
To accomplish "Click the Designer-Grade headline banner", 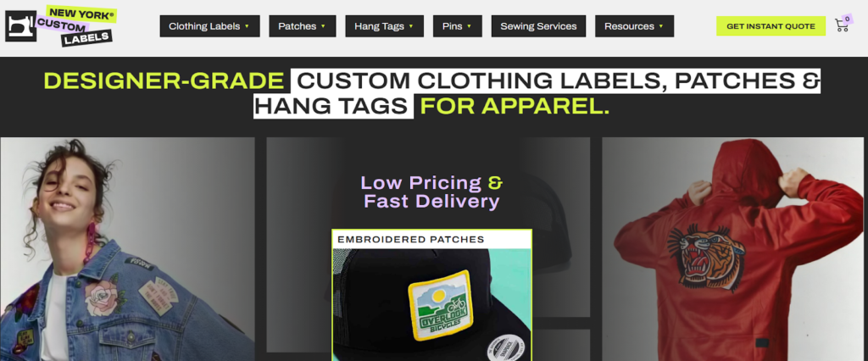I will [x=431, y=93].
